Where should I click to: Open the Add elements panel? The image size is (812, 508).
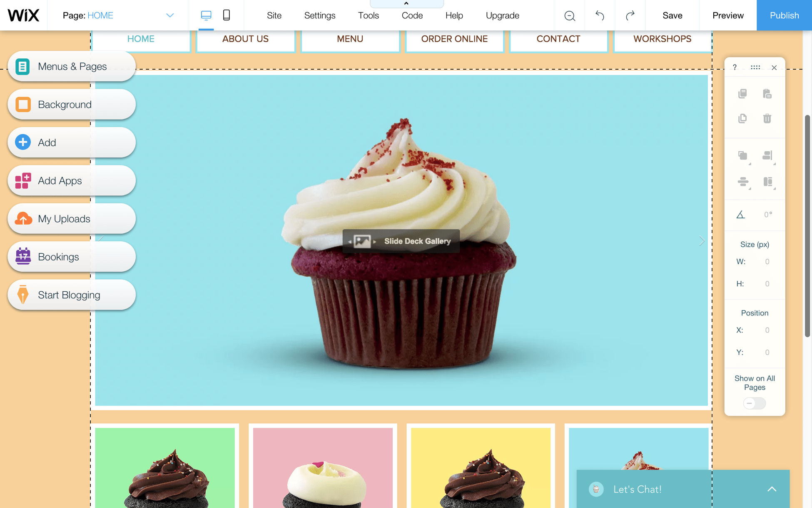click(72, 143)
